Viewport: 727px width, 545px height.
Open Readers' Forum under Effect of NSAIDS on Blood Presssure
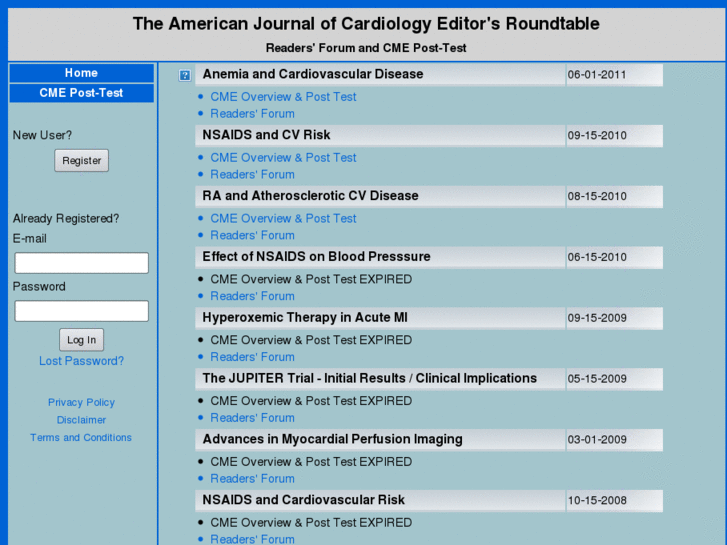point(253,296)
